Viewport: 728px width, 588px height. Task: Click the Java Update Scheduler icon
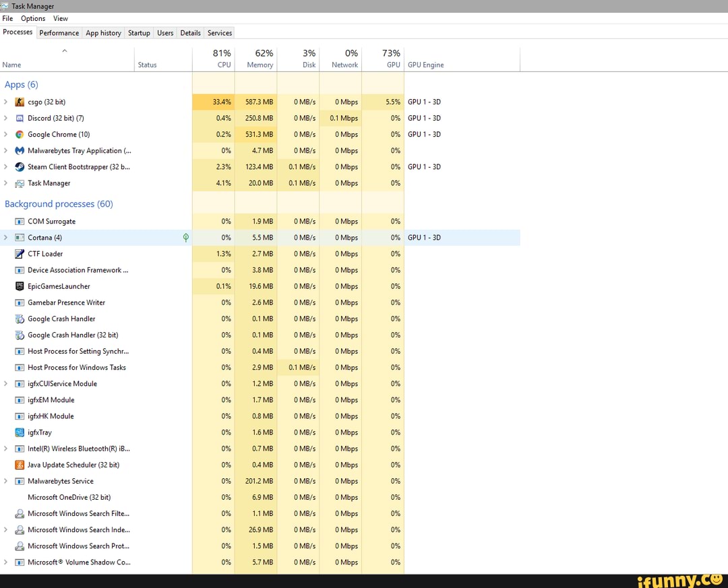pyautogui.click(x=20, y=465)
